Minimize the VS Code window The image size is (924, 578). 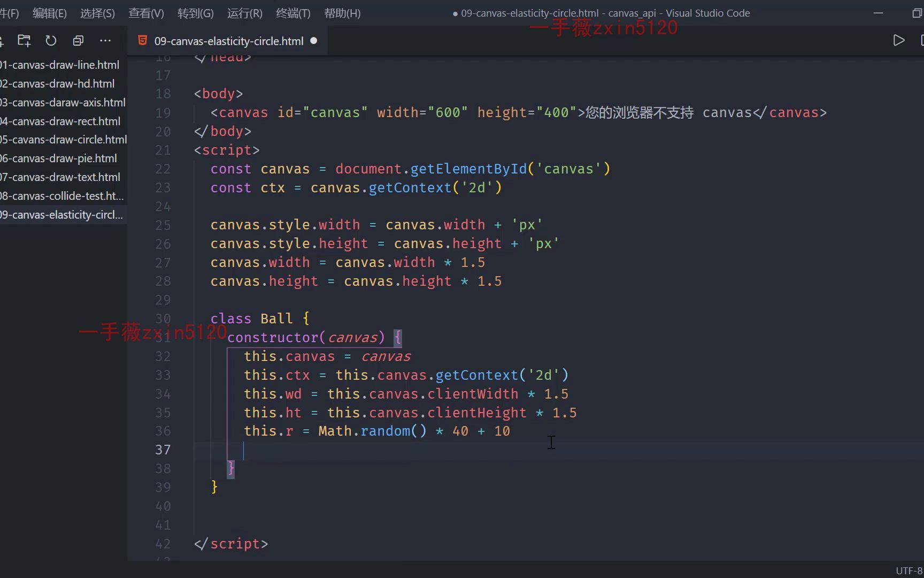pyautogui.click(x=878, y=13)
